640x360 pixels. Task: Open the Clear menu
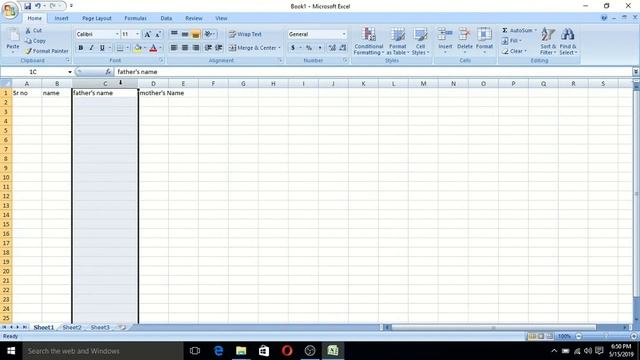(514, 51)
